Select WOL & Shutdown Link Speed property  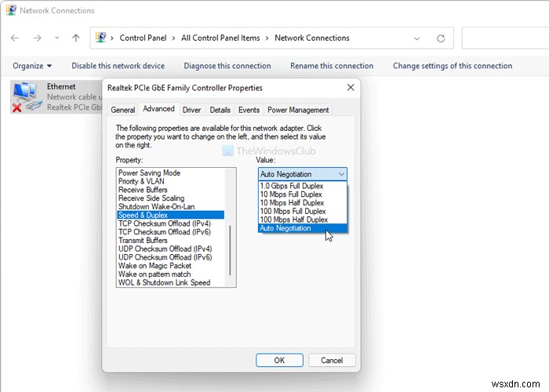(x=171, y=282)
